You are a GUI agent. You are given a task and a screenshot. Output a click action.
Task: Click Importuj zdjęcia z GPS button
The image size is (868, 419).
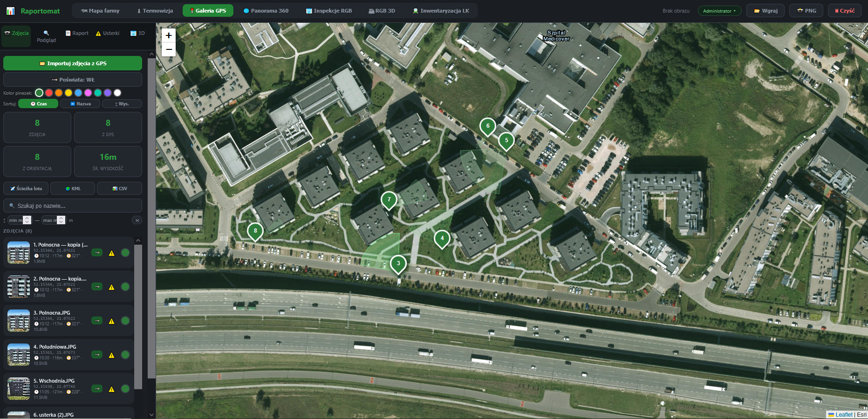[73, 63]
